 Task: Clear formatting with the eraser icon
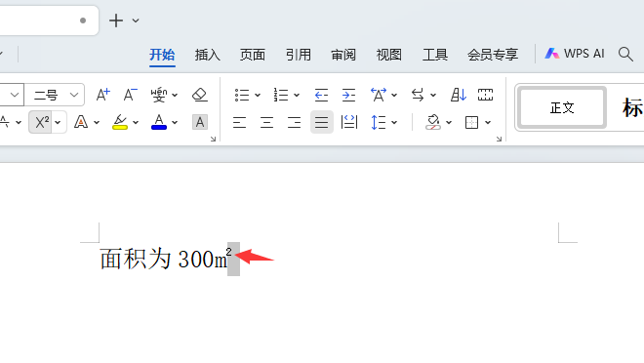[x=200, y=95]
